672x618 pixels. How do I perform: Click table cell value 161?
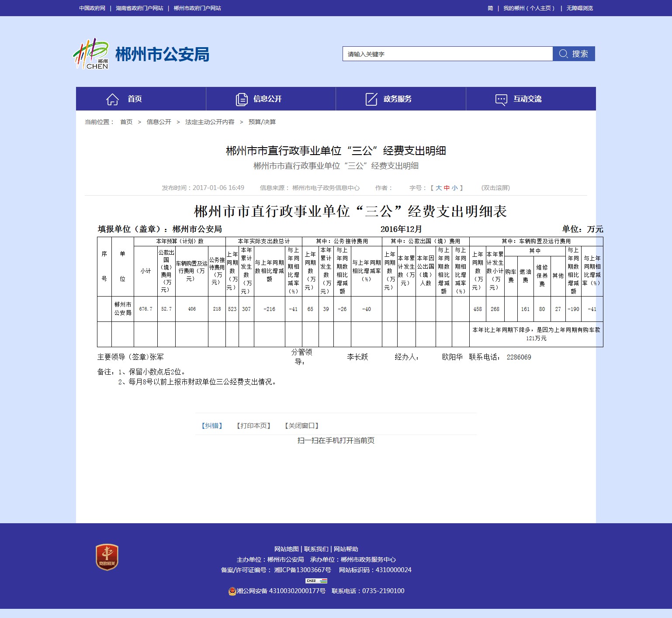point(525,309)
